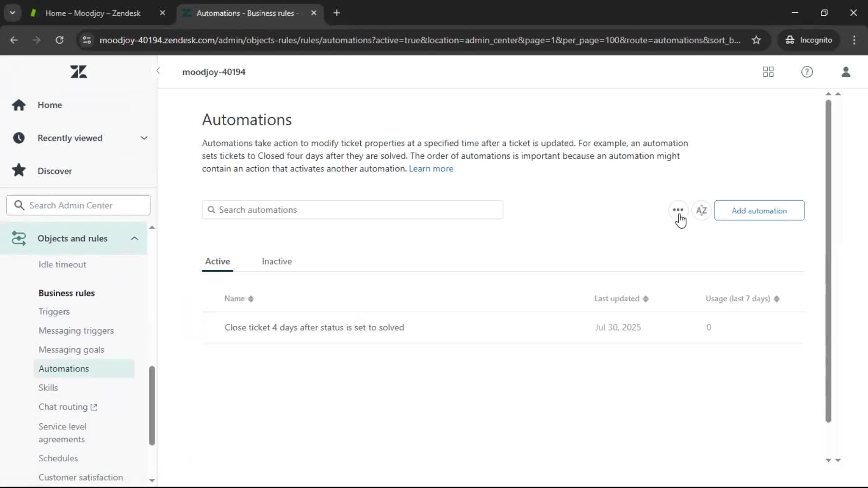Viewport: 868px width, 488px height.
Task: Expand the Recently viewed chevron
Action: click(x=144, y=138)
